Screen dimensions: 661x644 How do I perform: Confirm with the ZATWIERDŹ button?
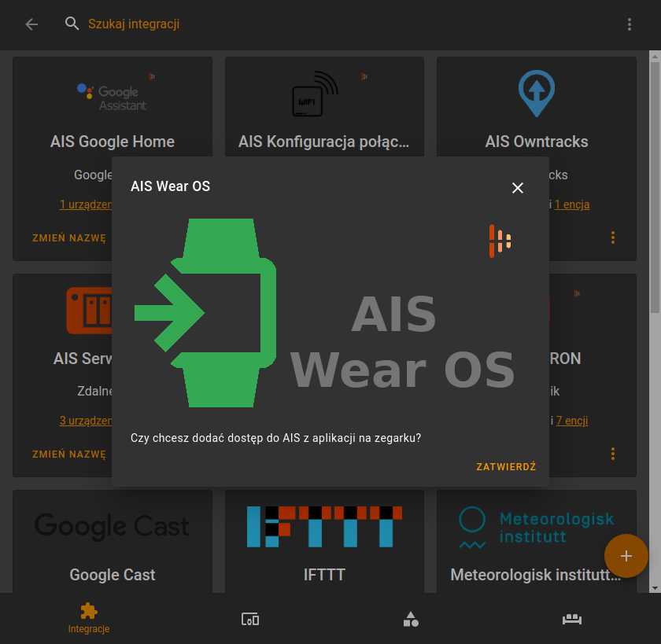pos(506,466)
